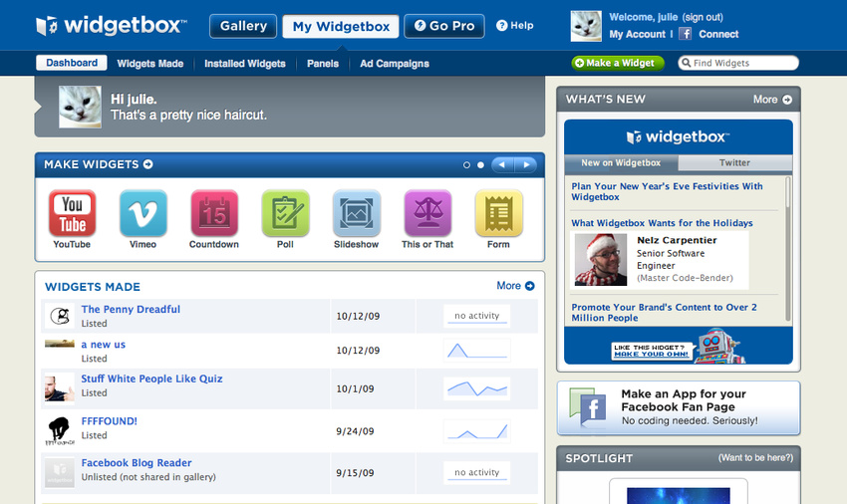Click the Spotlight widget preview thumbnail

(679, 495)
